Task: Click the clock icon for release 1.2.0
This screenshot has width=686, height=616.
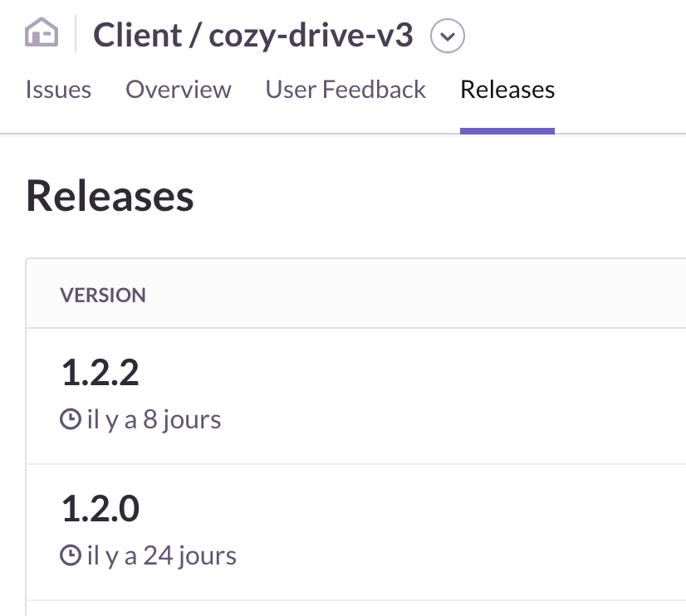Action: point(71,555)
